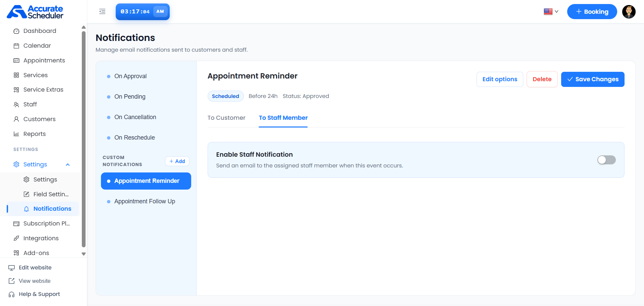
Task: Click the Delete button
Action: pyautogui.click(x=542, y=80)
